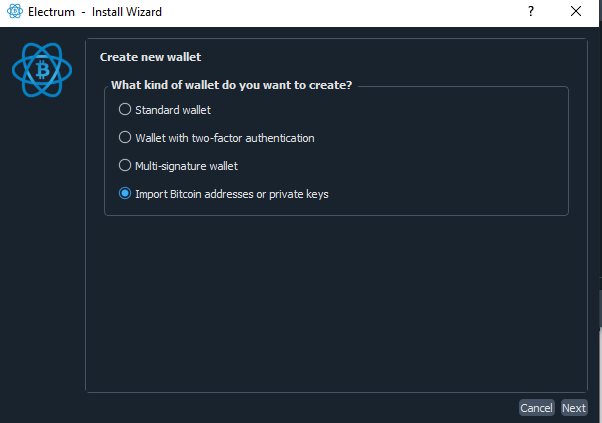Select the Standard wallet radio circle
Image resolution: width=602 pixels, height=423 pixels.
[125, 109]
